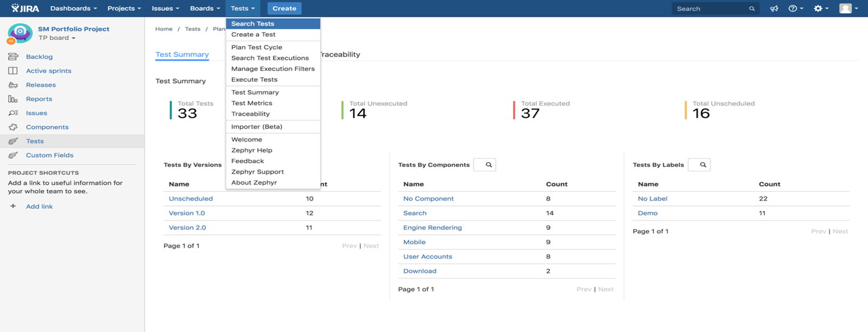Open the Version 1.0 link
The width and height of the screenshot is (868, 332).
[x=187, y=213]
